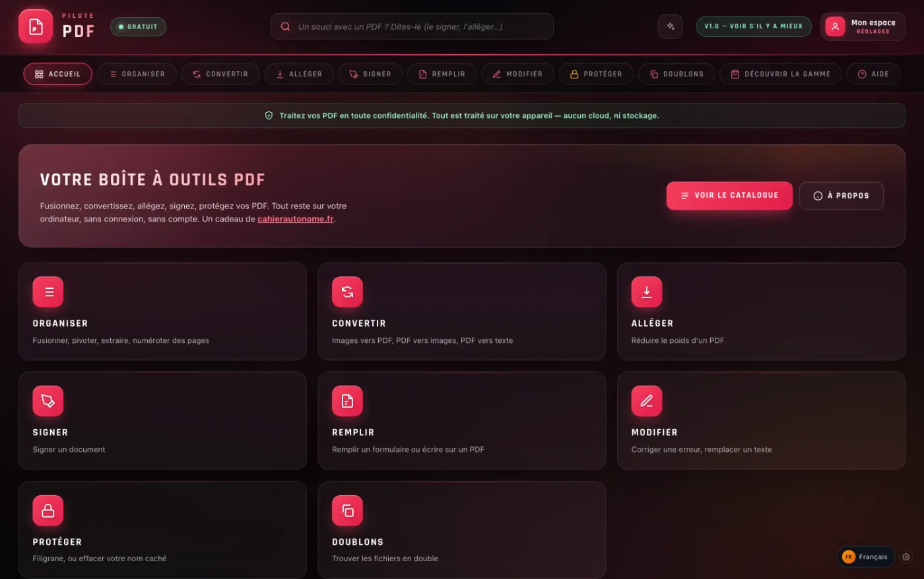This screenshot has height=579, width=924.
Task: Go to the Convertir tab
Action: 220,74
